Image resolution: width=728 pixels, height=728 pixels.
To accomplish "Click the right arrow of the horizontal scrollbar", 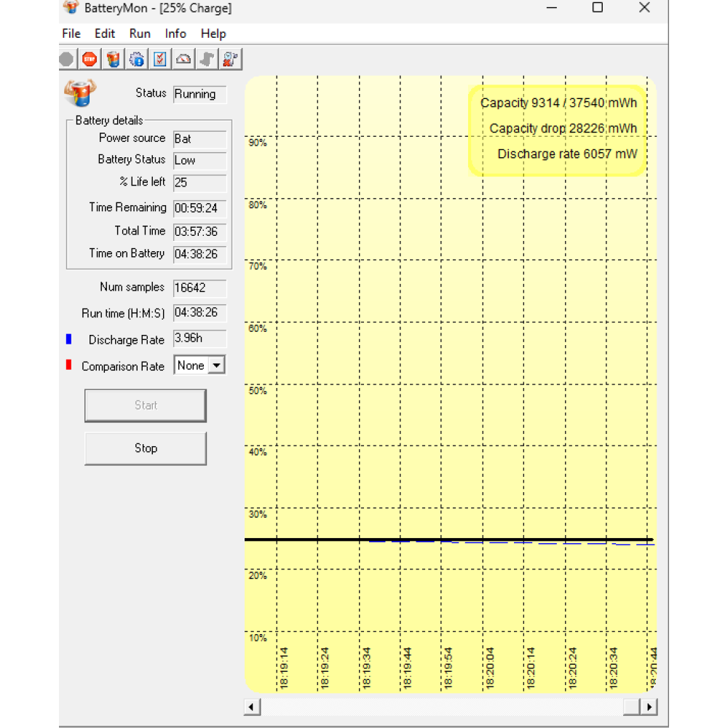I will (648, 706).
